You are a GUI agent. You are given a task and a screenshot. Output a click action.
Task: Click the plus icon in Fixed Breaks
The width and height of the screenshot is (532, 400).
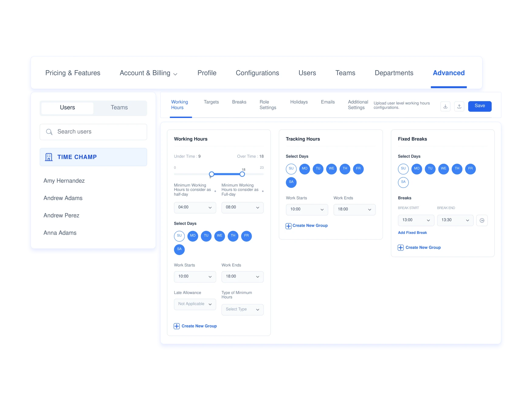click(401, 248)
